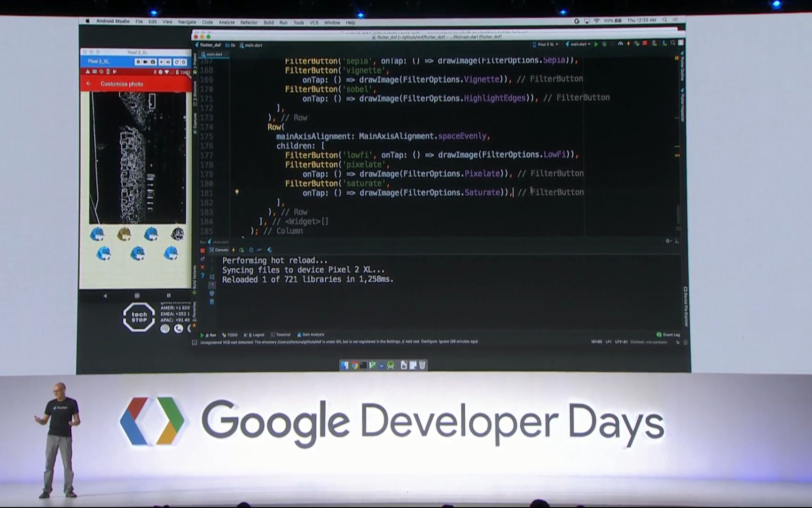Viewport: 812px width, 508px height.
Task: Tap the black-and-white sobel filter avatar in emulator
Action: coord(177,234)
